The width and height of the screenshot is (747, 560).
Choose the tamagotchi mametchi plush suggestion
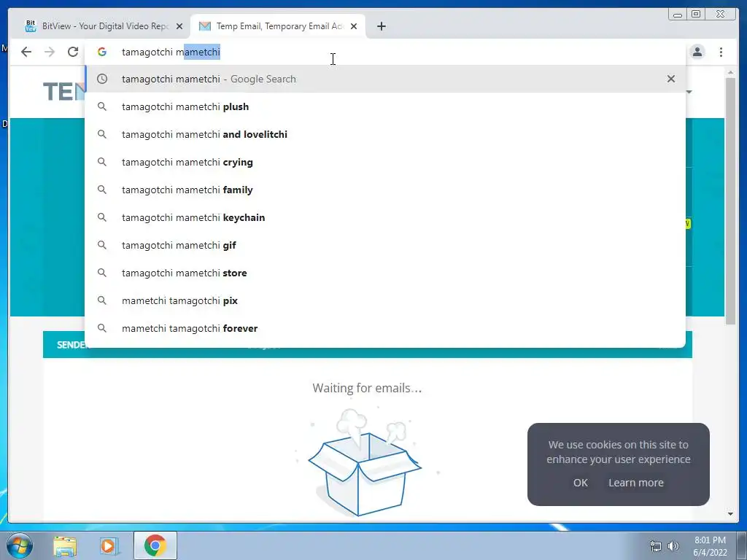click(385, 106)
